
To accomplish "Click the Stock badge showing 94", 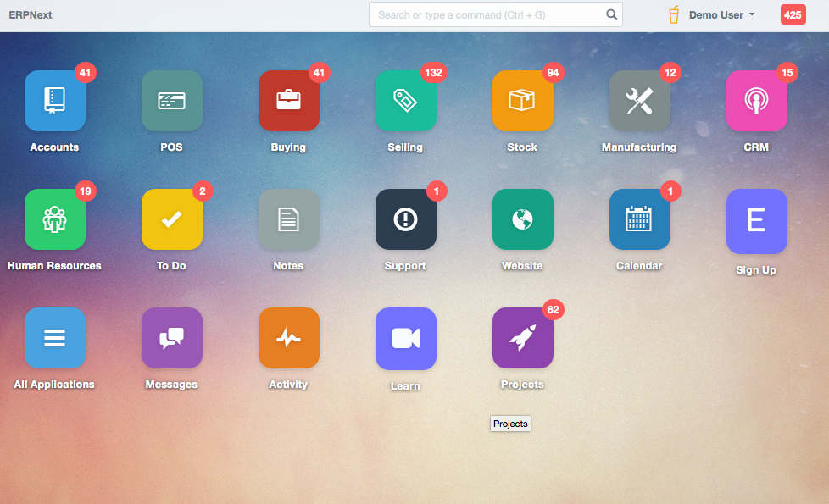I will coord(553,72).
